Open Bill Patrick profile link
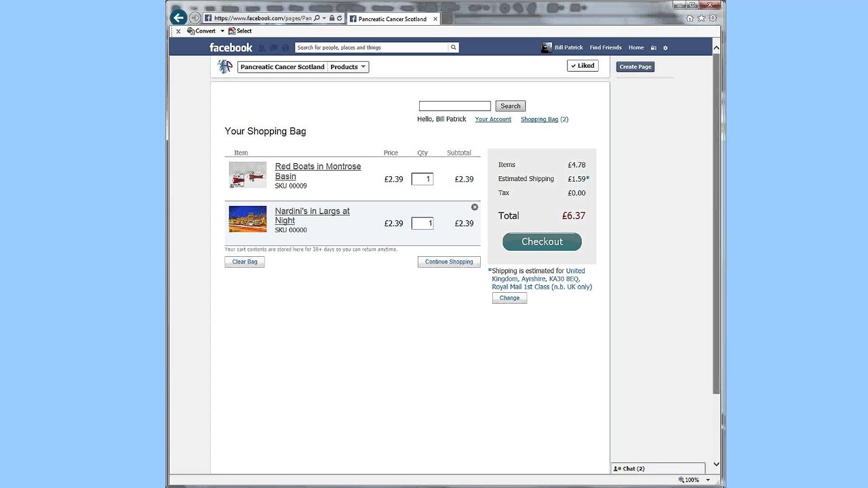 coord(568,47)
